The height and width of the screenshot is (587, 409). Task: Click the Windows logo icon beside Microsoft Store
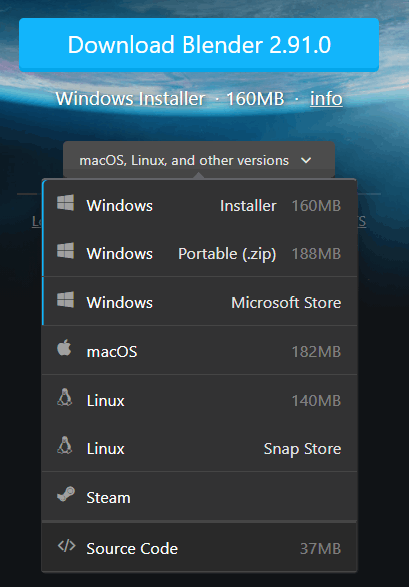(65, 300)
